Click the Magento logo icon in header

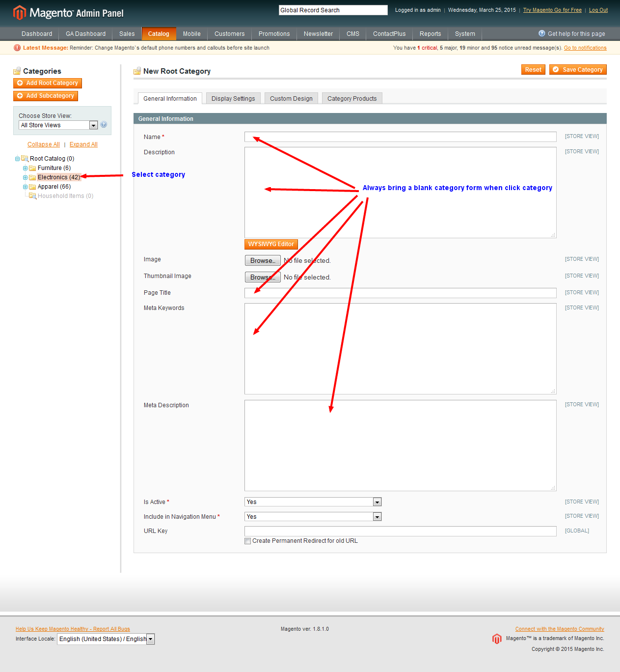(x=19, y=12)
